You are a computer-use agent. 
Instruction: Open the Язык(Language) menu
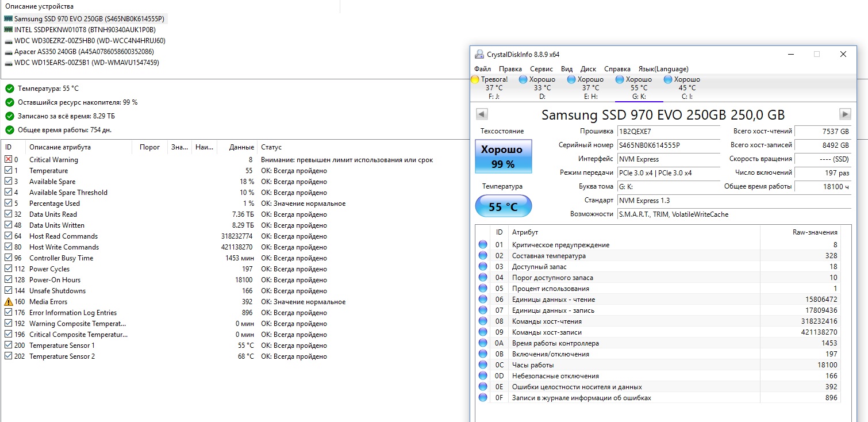(x=663, y=69)
